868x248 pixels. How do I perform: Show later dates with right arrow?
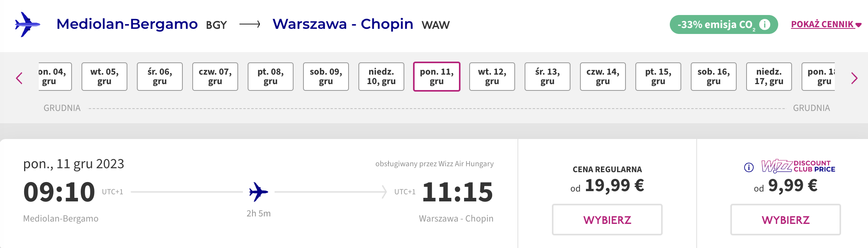pos(854,78)
